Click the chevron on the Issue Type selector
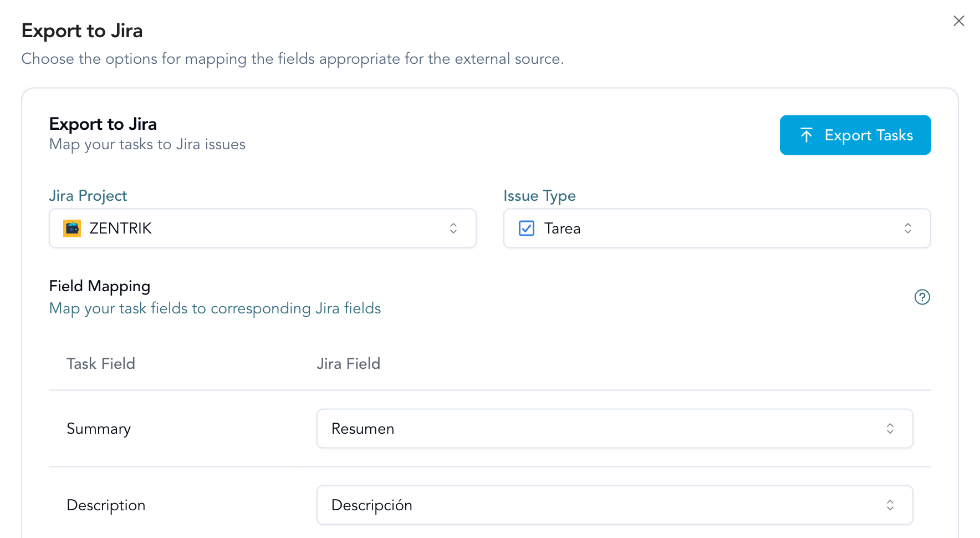 click(908, 228)
